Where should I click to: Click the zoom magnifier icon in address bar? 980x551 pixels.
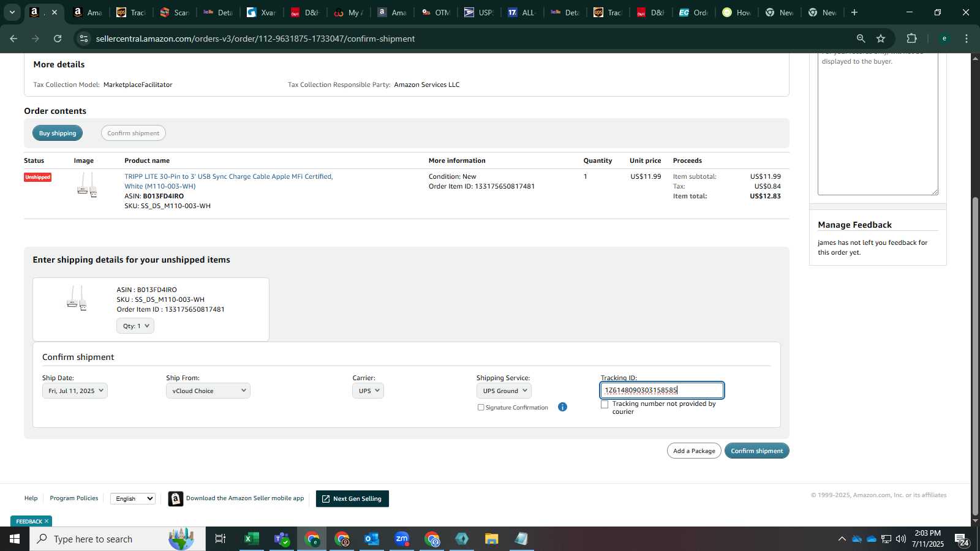click(x=861, y=39)
